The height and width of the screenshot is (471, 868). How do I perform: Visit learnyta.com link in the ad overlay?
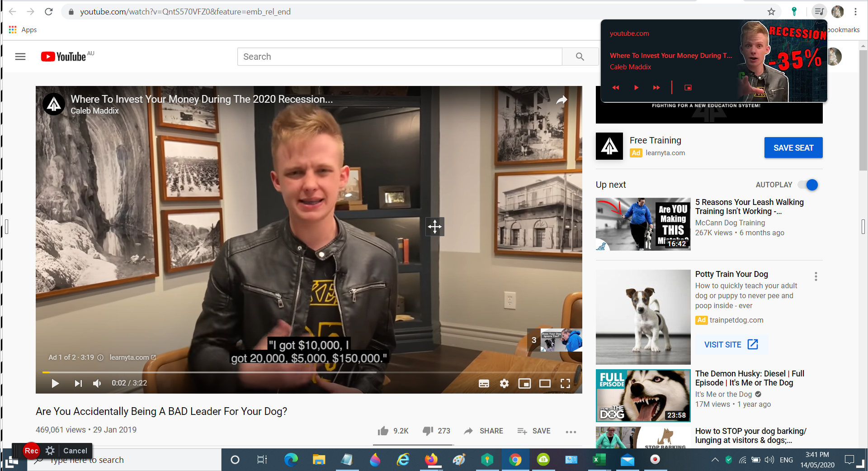point(132,357)
